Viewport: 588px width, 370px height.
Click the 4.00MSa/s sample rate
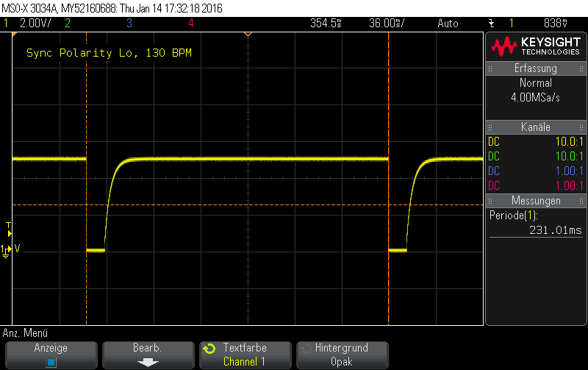pyautogui.click(x=536, y=98)
